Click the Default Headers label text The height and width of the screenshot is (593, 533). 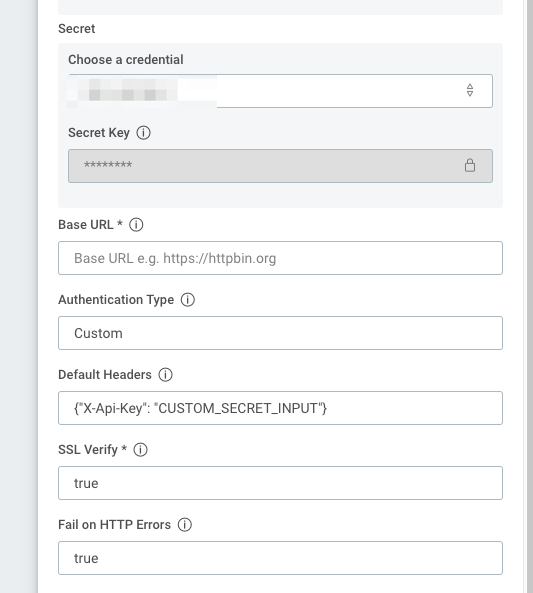tap(105, 374)
